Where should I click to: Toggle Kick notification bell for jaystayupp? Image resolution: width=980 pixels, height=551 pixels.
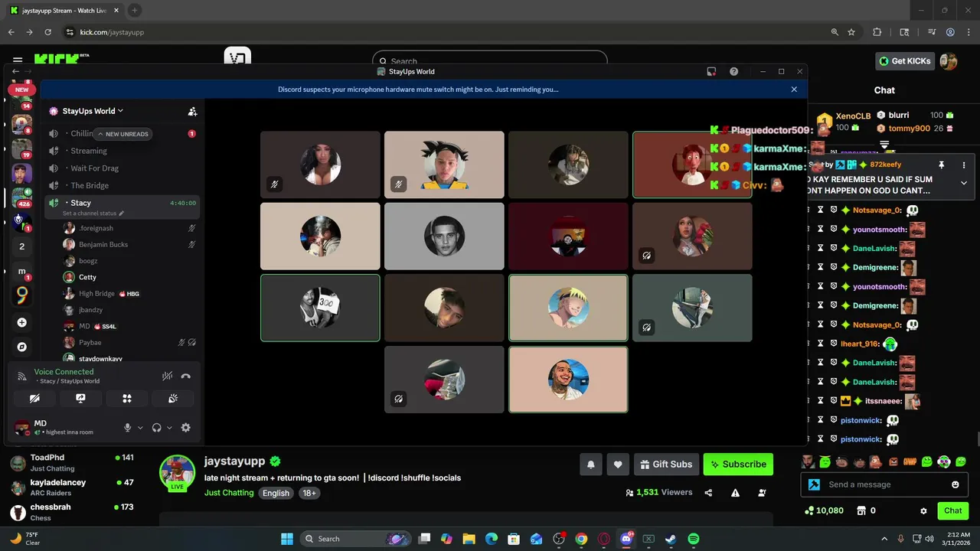pyautogui.click(x=591, y=464)
